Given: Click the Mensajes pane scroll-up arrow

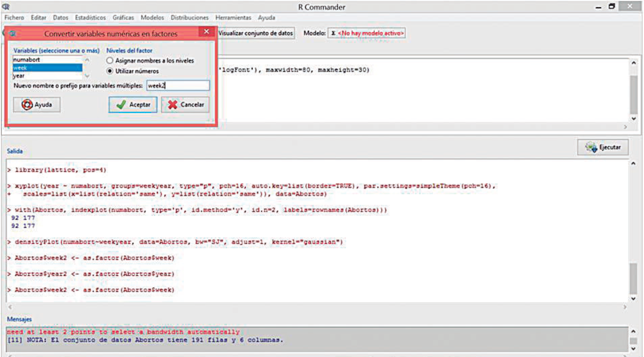Looking at the screenshot, I should click(634, 331).
